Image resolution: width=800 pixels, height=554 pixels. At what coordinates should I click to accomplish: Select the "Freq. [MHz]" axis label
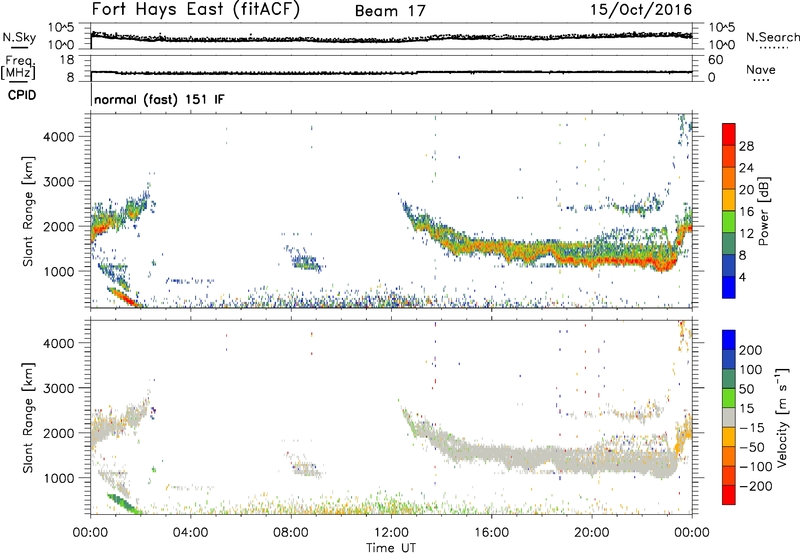(x=18, y=68)
